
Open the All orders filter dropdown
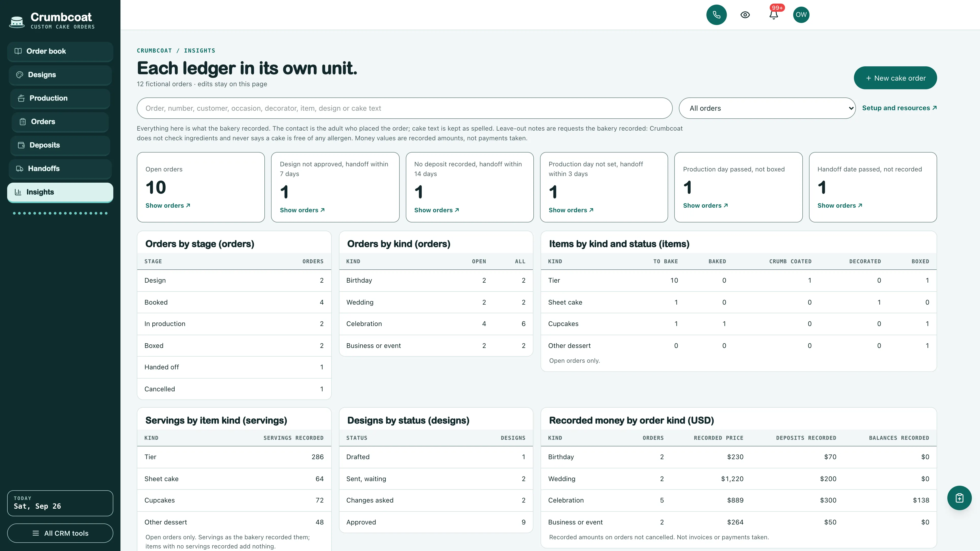pyautogui.click(x=767, y=108)
